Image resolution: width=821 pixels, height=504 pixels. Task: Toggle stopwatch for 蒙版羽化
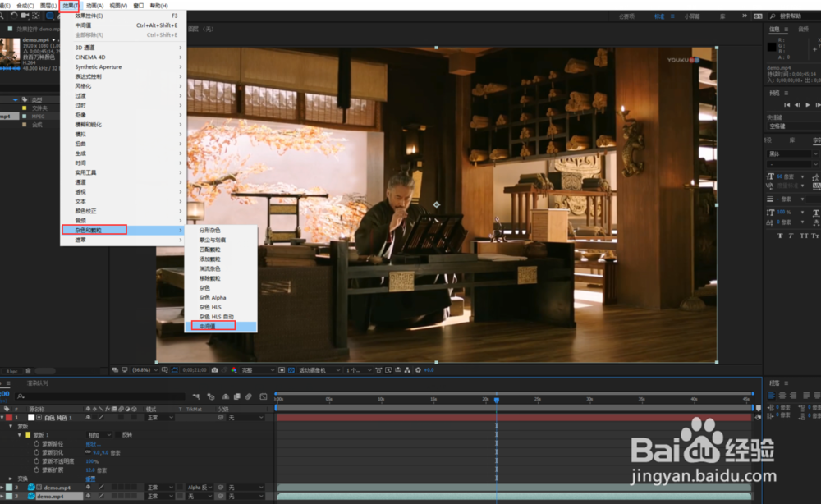point(37,453)
